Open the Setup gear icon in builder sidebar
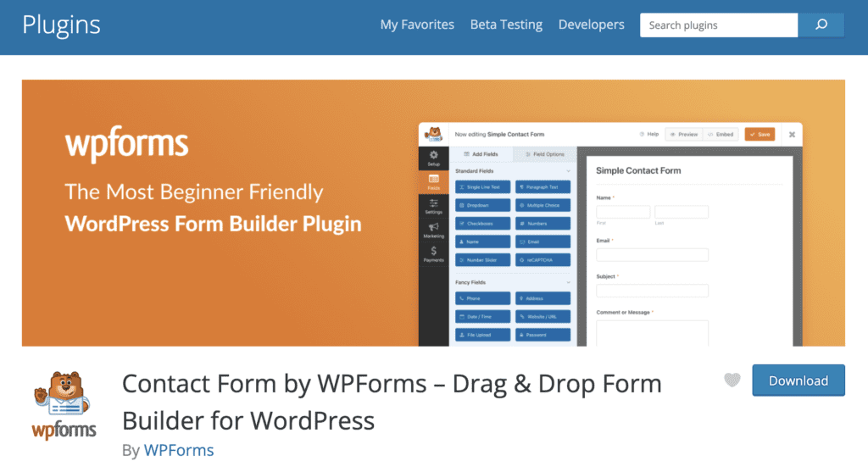 point(433,158)
